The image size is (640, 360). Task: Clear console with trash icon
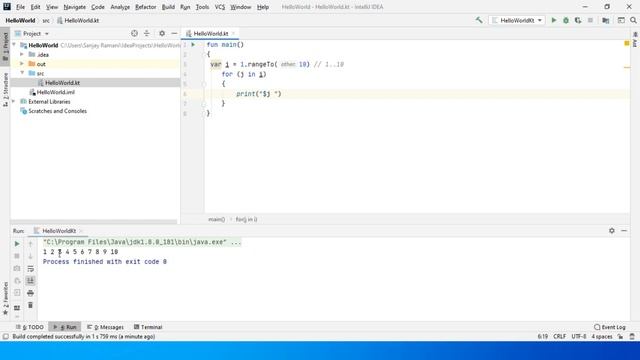coord(30,305)
